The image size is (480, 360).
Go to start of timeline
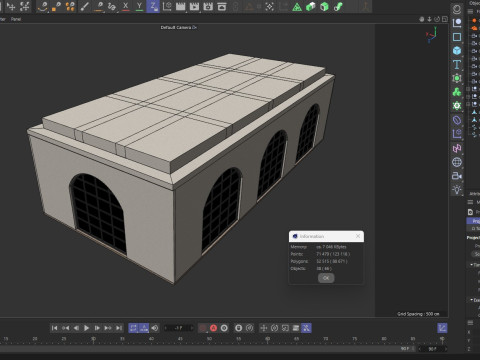pyautogui.click(x=54, y=328)
